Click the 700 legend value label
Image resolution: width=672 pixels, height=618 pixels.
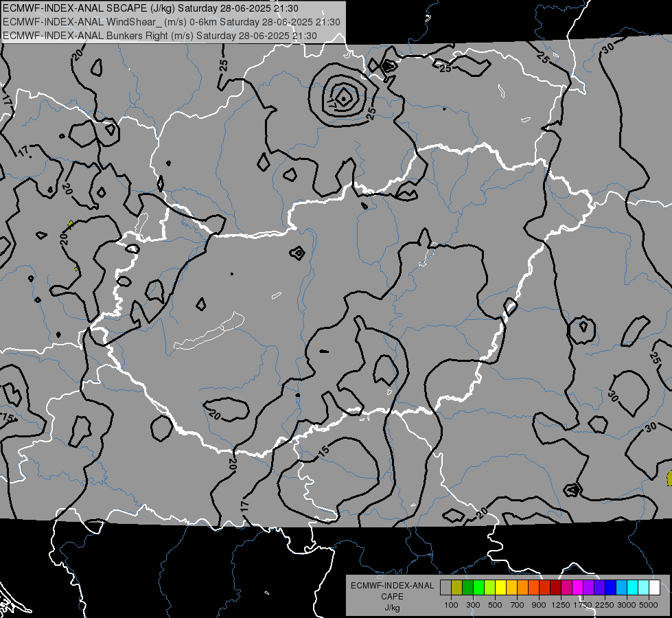[x=518, y=605]
